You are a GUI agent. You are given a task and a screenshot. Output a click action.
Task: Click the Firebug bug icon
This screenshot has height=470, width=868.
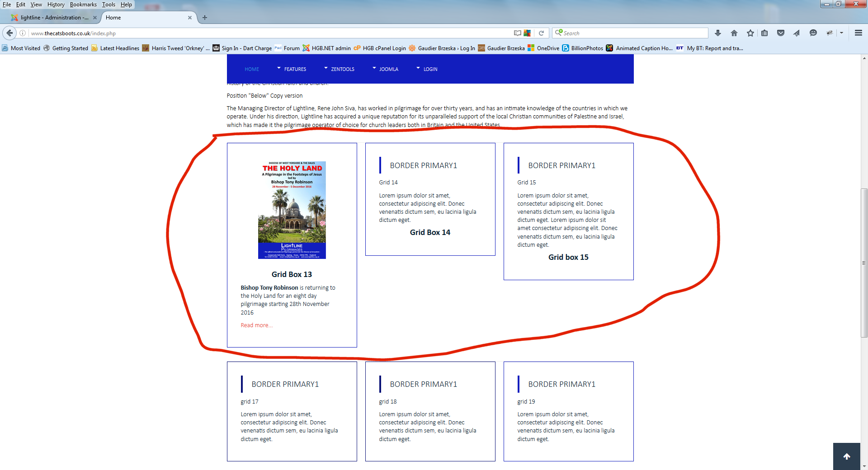(x=830, y=33)
